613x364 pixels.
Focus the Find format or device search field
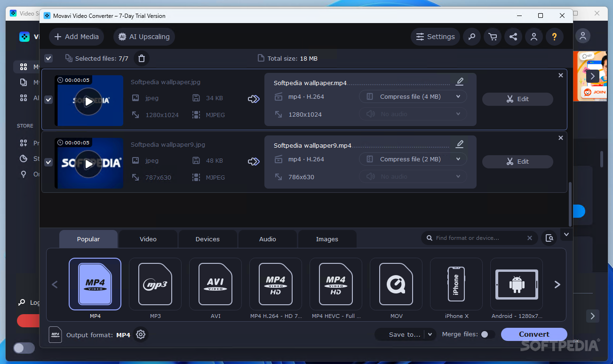[x=479, y=238]
